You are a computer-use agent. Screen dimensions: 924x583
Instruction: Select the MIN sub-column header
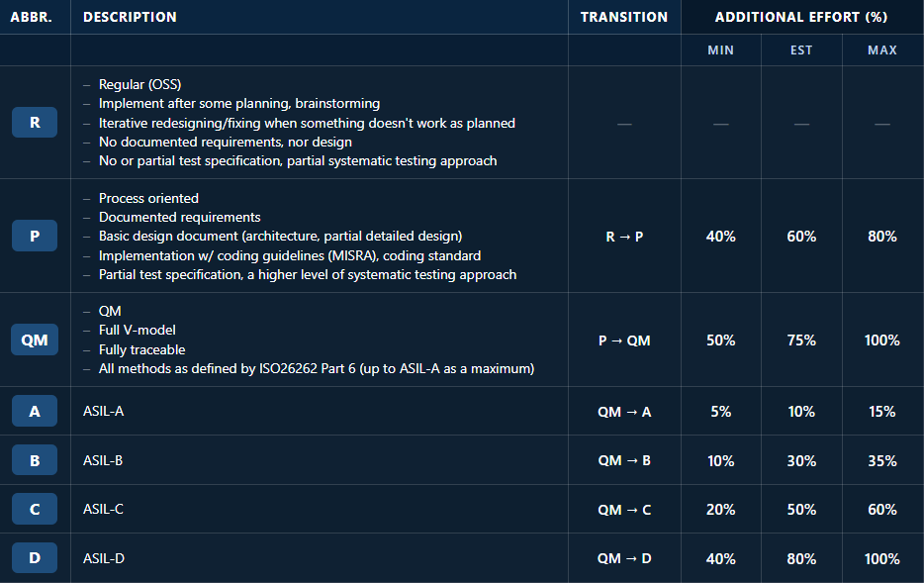click(720, 50)
